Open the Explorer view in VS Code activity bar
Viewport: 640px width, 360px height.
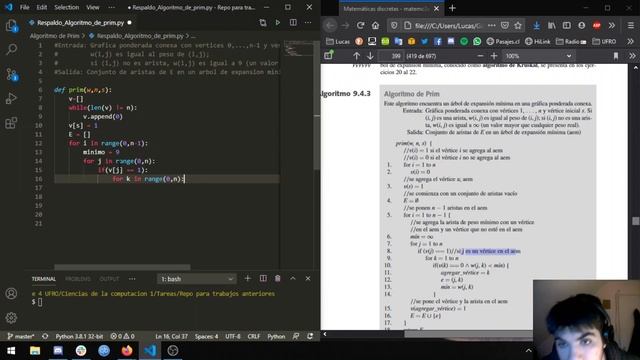coord(11,26)
